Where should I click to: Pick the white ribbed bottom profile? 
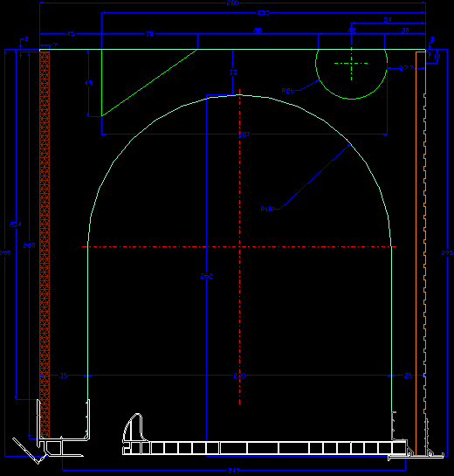[264, 448]
